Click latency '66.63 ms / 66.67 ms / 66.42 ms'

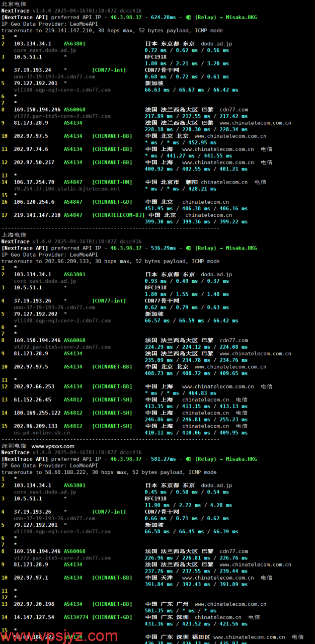[191, 90]
